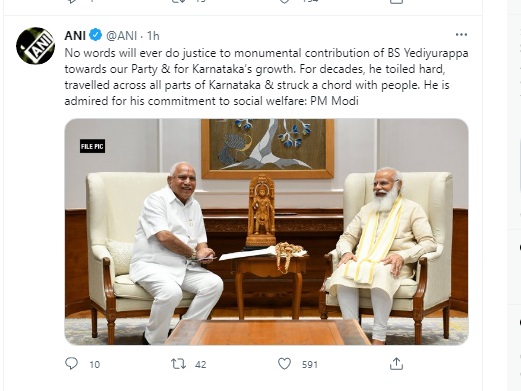Visit the @ANI handle link

click(x=122, y=35)
